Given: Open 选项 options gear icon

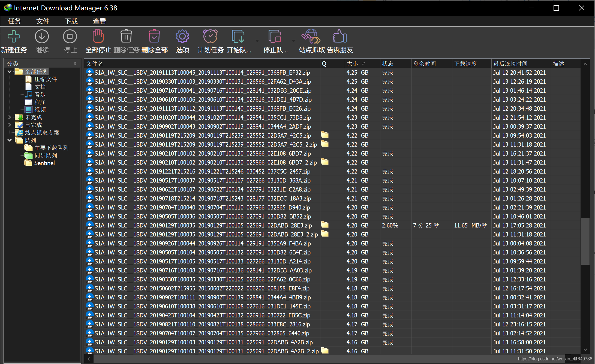Looking at the screenshot, I should 182,37.
